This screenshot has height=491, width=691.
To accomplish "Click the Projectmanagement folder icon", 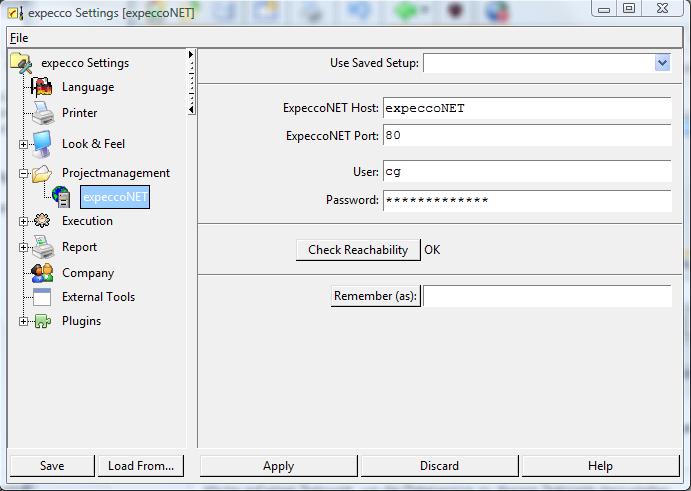I will tap(42, 173).
